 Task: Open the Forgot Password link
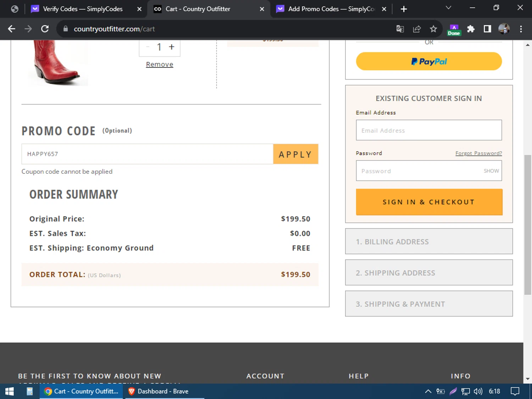click(478, 153)
